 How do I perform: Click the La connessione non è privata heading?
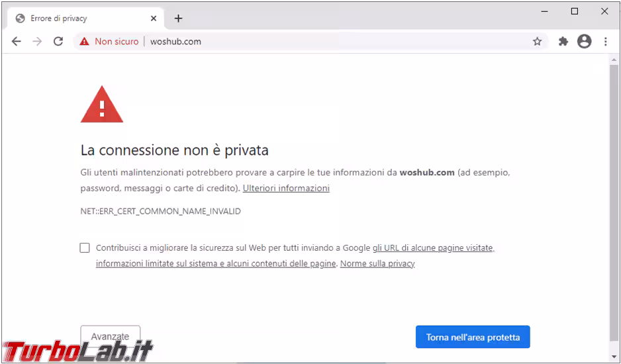[x=175, y=150]
